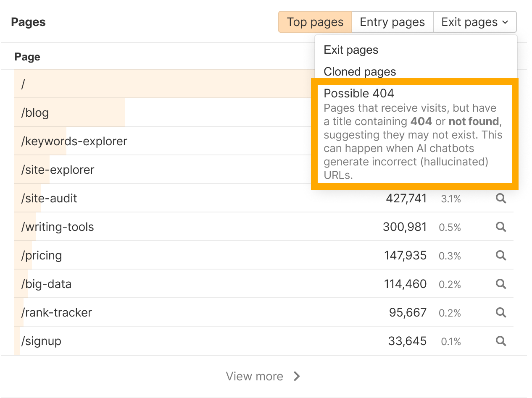532x398 pixels.
Task: Click the magnifier icon for /writing-tools
Action: click(x=500, y=227)
